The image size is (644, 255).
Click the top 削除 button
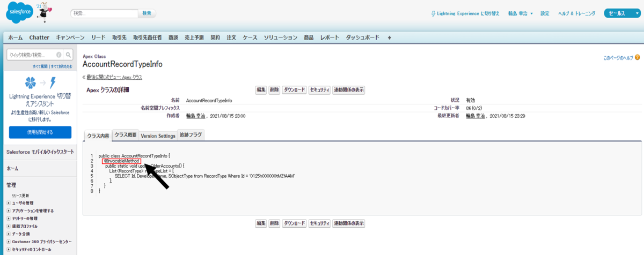[x=274, y=90]
